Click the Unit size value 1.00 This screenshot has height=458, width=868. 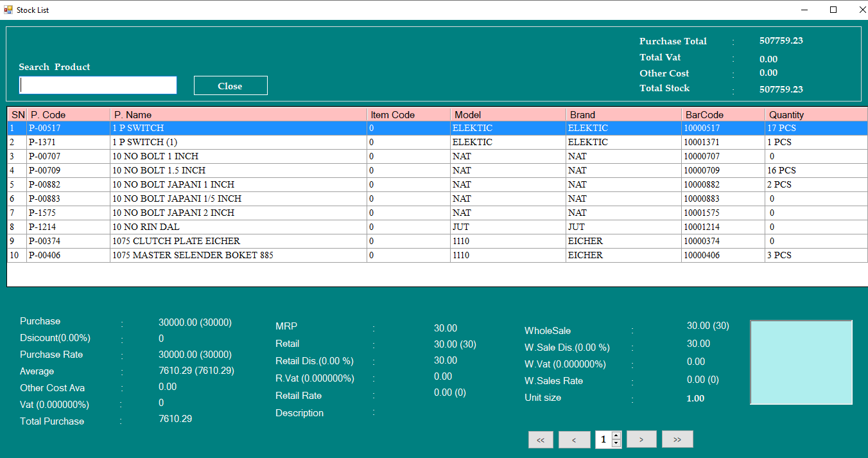coord(695,398)
